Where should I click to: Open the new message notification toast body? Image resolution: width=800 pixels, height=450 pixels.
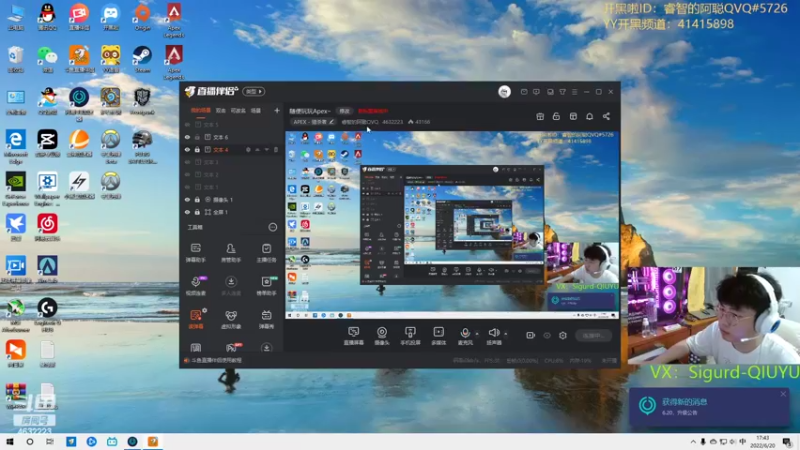[x=709, y=407]
